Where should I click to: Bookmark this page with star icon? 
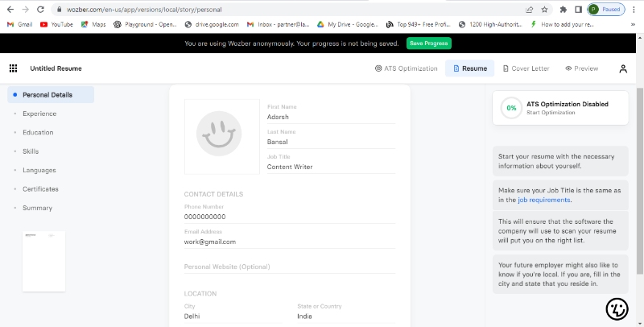point(545,10)
